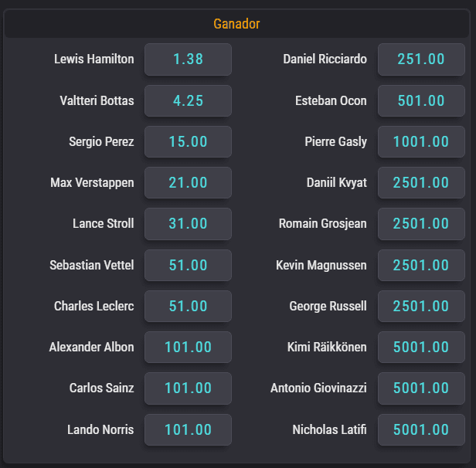
Task: Click the Sergio Perez name label
Action: [x=101, y=142]
